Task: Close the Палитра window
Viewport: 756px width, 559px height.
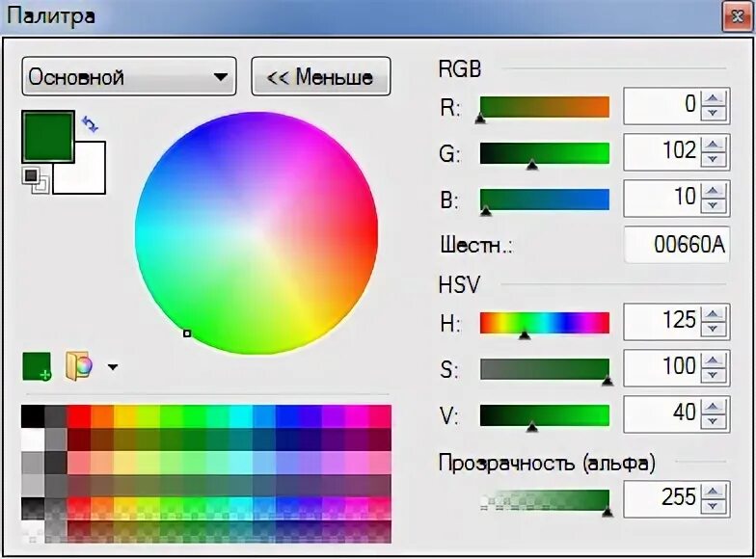Action: point(738,16)
